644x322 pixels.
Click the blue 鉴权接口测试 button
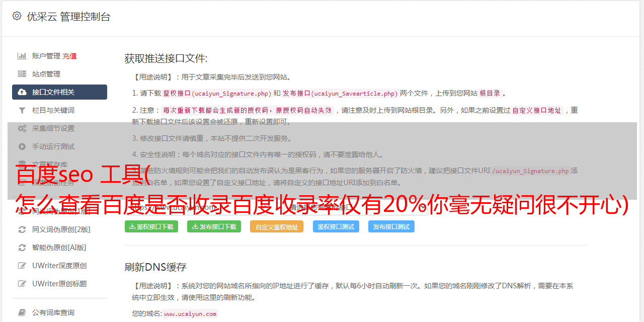coord(336,226)
